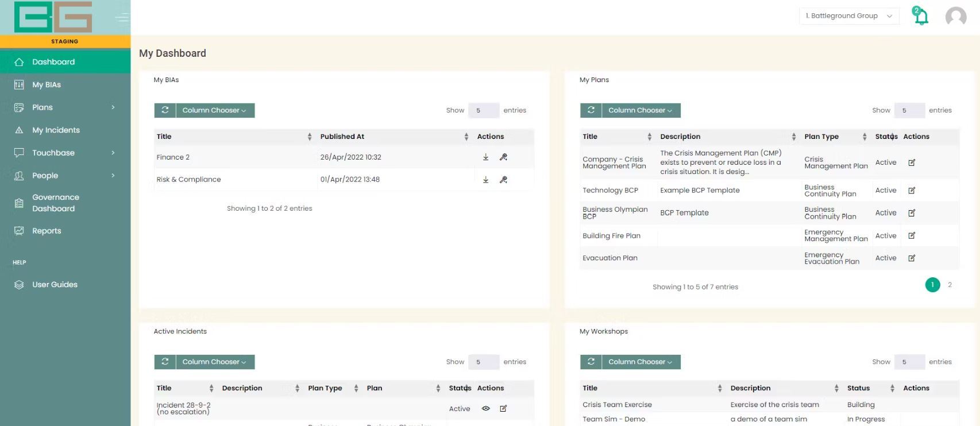Refresh the My Workshops table

[x=591, y=362]
